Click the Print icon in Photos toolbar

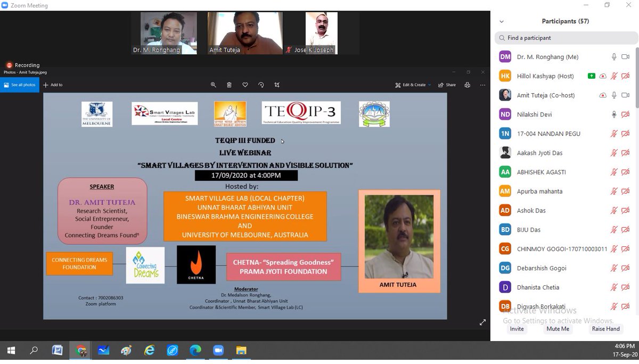click(467, 85)
